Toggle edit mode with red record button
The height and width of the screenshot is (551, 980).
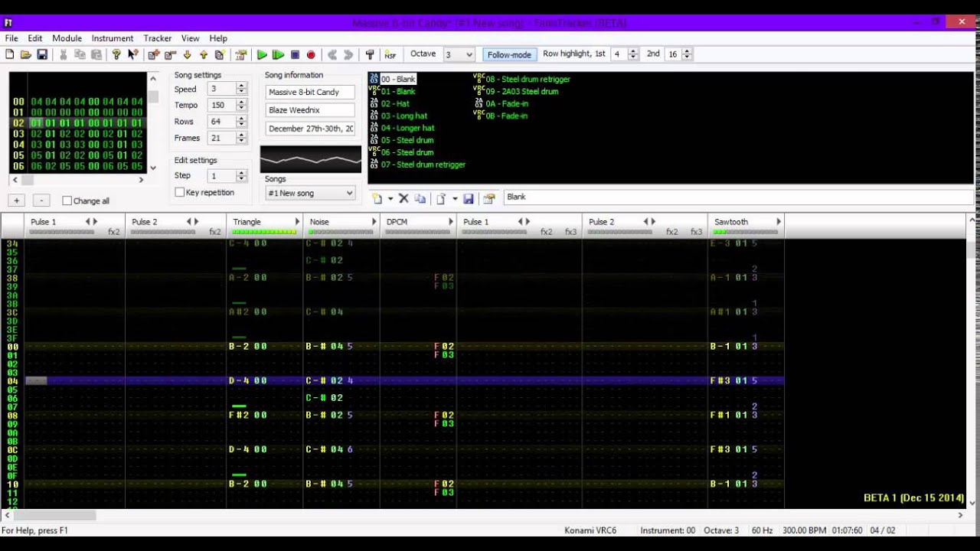(311, 54)
